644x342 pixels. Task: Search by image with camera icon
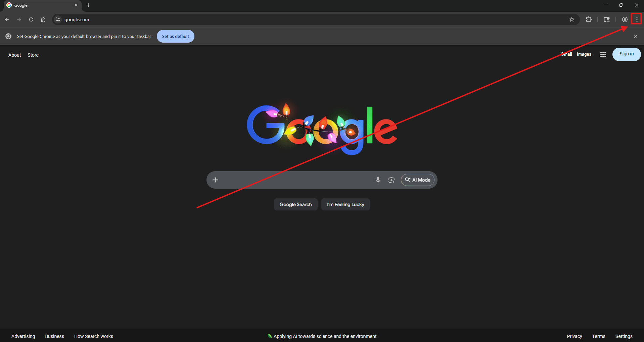392,180
